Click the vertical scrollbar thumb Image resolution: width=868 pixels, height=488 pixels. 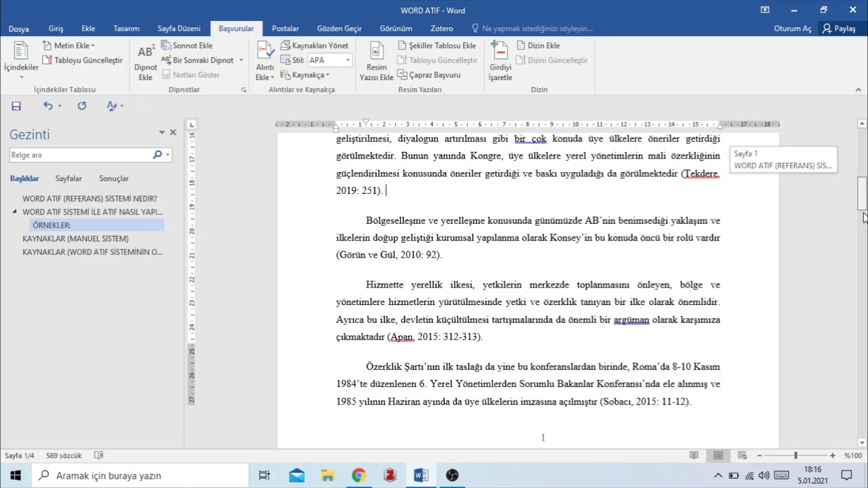coord(862,193)
